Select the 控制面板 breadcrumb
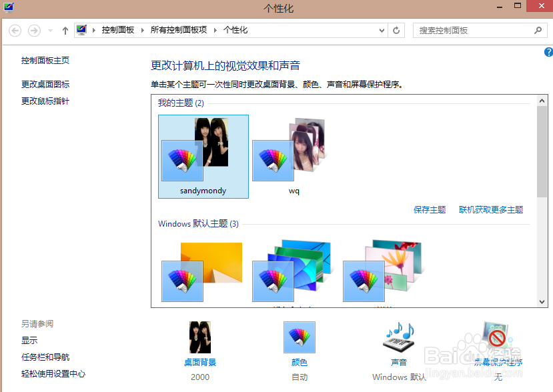 point(118,30)
